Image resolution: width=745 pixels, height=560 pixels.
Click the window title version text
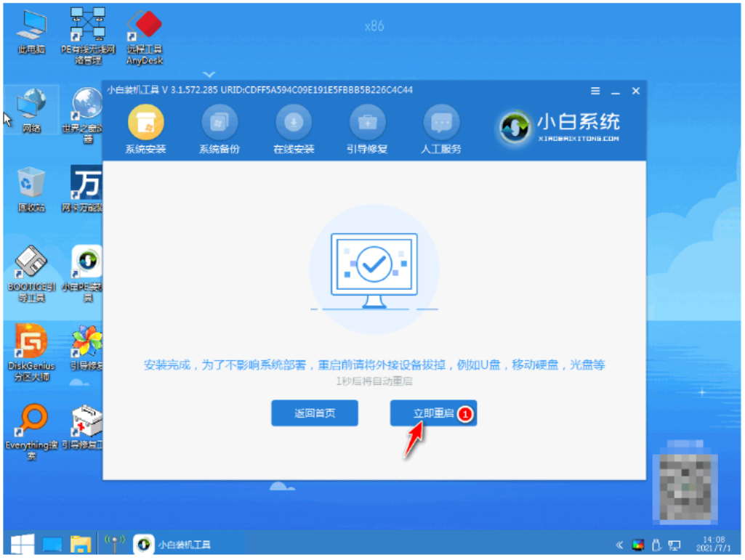click(x=260, y=90)
